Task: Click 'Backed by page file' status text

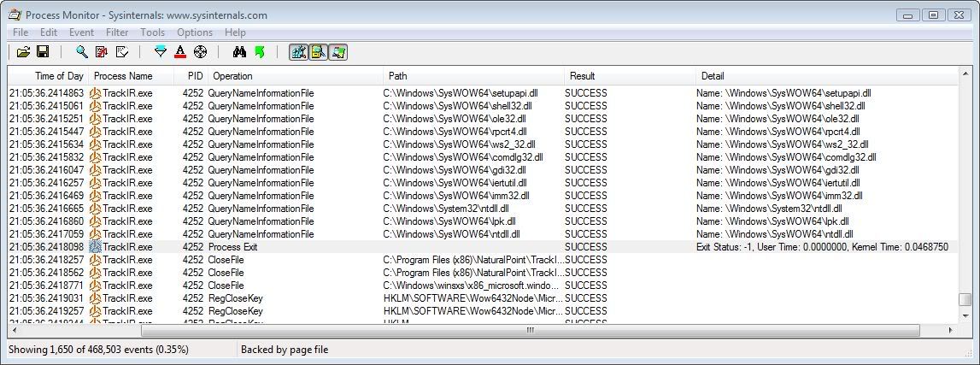Action: [285, 350]
